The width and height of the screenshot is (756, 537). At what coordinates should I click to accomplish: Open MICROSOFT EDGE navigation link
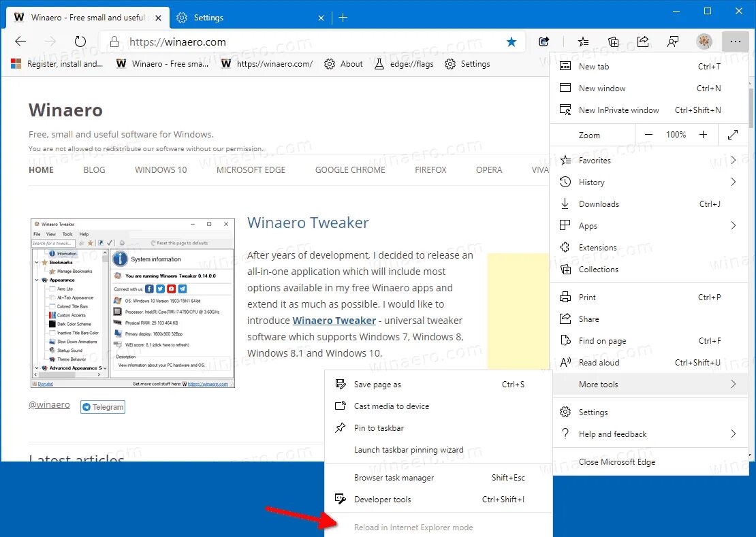(251, 170)
